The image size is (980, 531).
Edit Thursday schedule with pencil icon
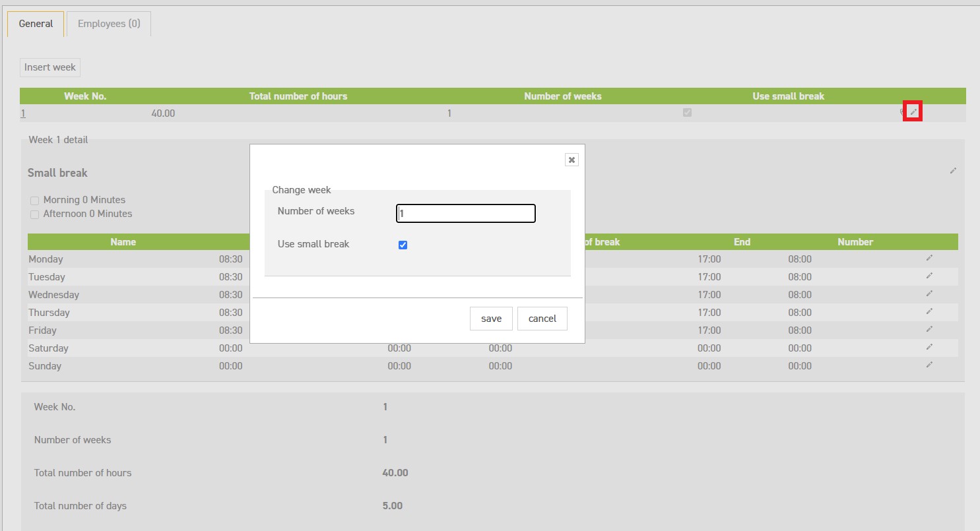(929, 311)
